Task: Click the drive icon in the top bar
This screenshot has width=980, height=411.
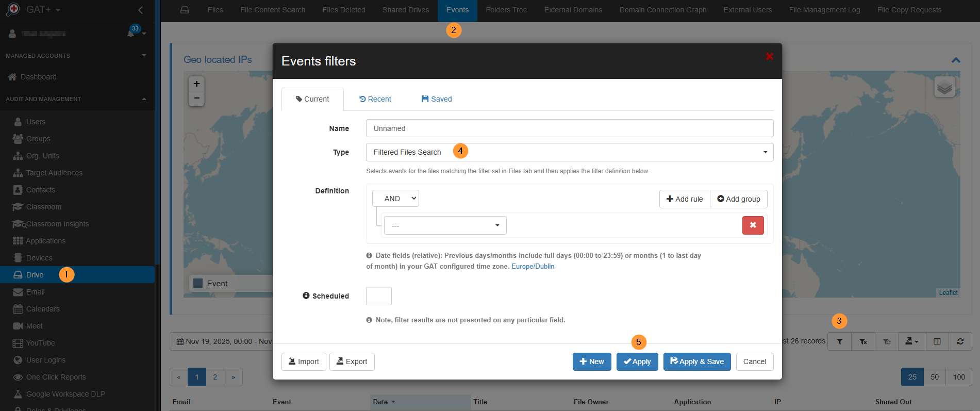Action: point(185,10)
